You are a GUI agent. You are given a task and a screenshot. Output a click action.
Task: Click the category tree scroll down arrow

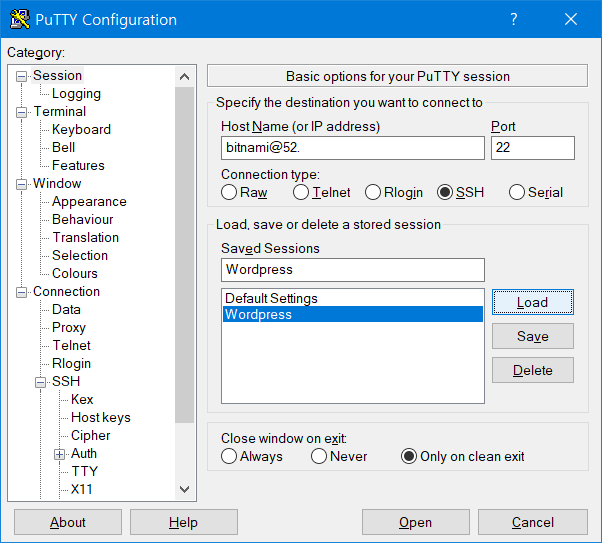coord(184,489)
